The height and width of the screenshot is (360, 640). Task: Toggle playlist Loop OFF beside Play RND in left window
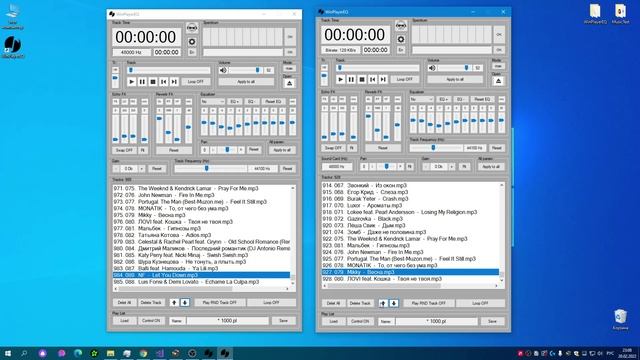point(271,302)
